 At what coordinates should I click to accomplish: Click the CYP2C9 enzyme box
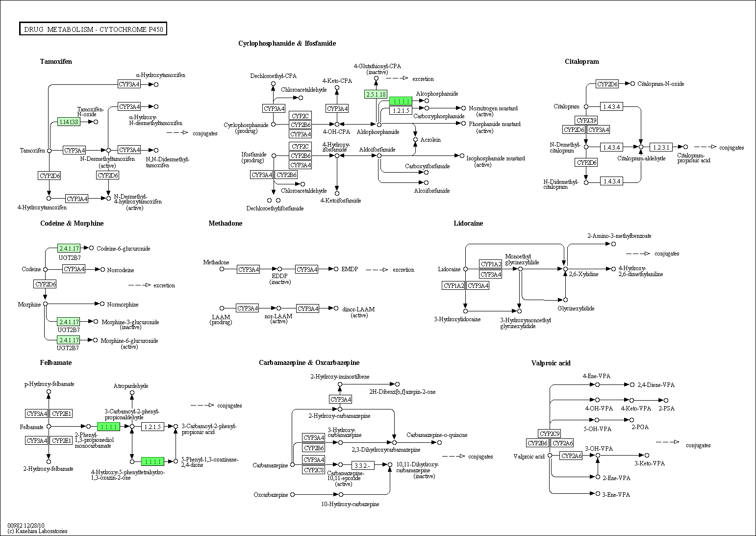tap(549, 434)
